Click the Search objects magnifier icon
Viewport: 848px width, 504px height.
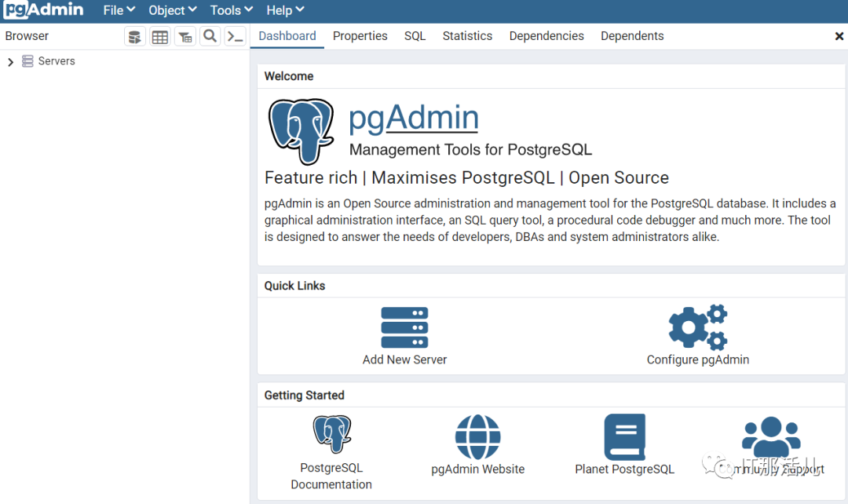coord(210,36)
